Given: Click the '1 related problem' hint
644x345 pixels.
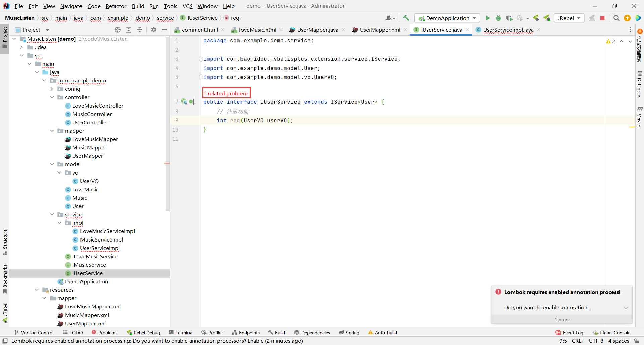Looking at the screenshot, I should click(226, 93).
